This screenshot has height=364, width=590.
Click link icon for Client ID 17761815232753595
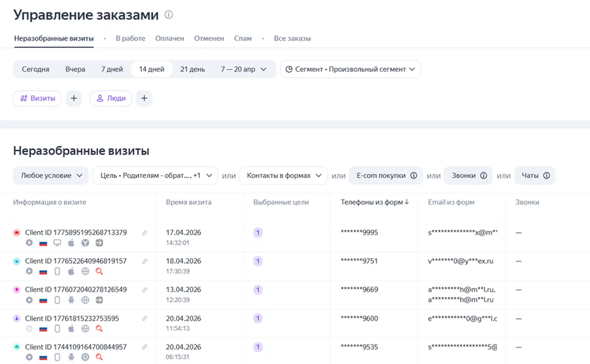[x=145, y=318]
